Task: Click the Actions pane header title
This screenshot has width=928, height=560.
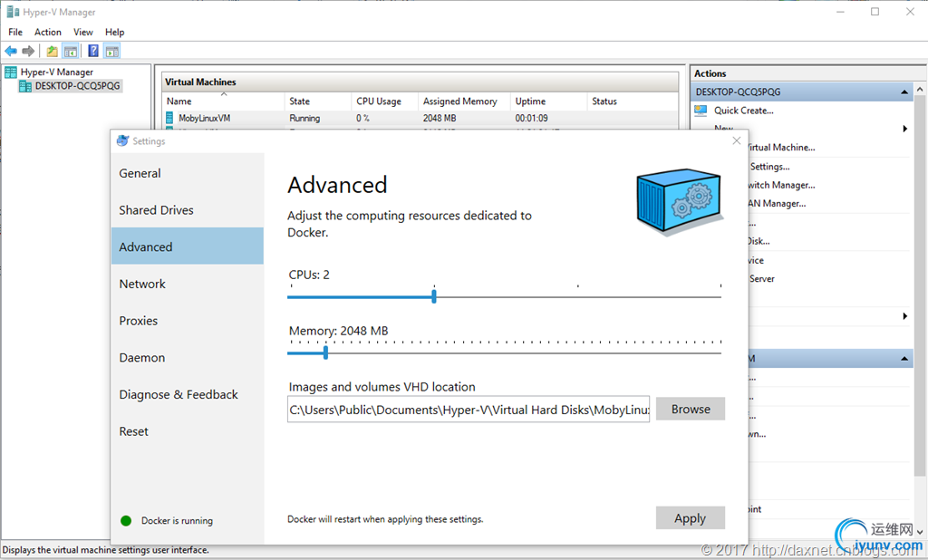Action: pyautogui.click(x=710, y=73)
